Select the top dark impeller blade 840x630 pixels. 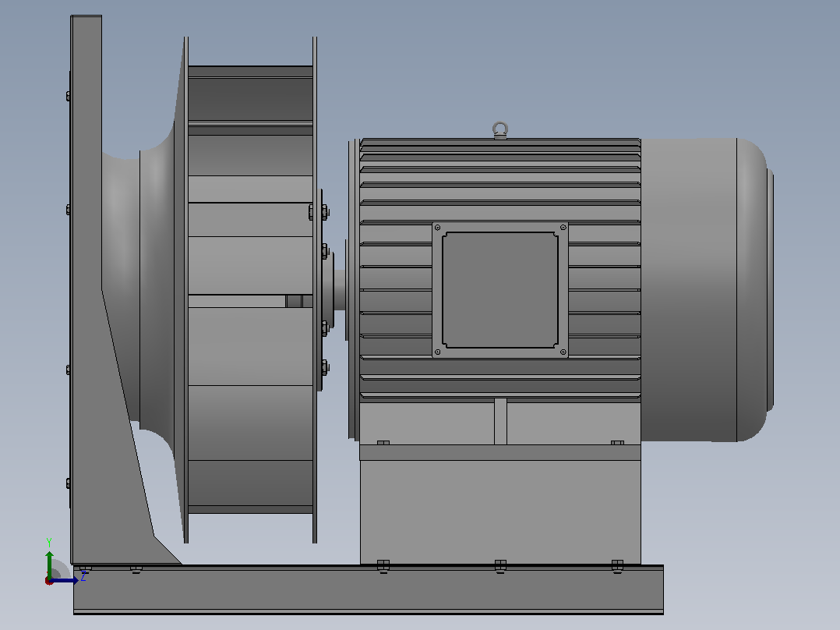click(250, 99)
